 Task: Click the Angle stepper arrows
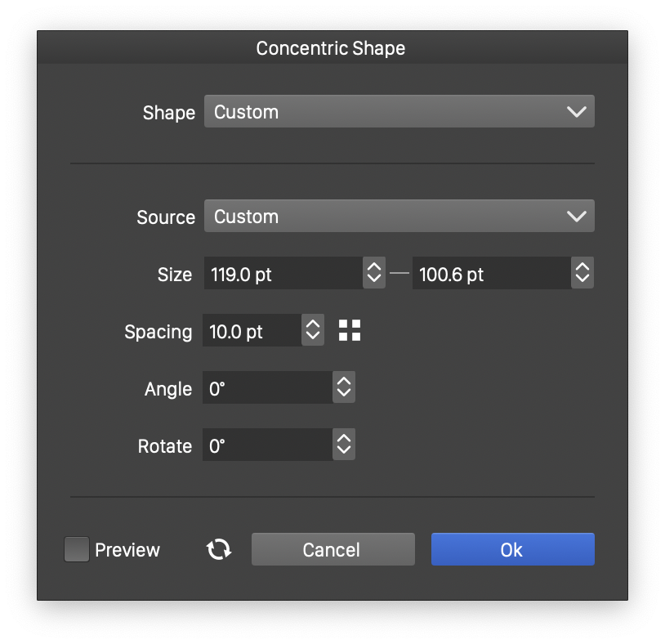coord(344,388)
